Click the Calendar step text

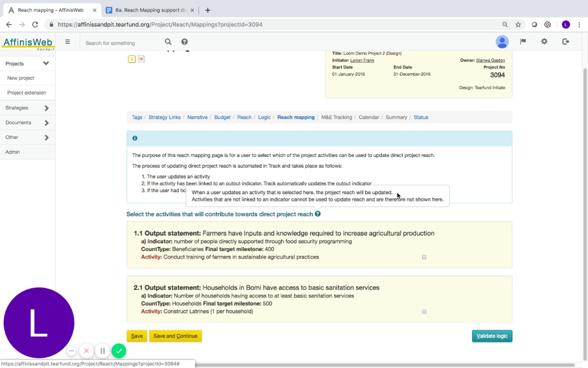[369, 117]
